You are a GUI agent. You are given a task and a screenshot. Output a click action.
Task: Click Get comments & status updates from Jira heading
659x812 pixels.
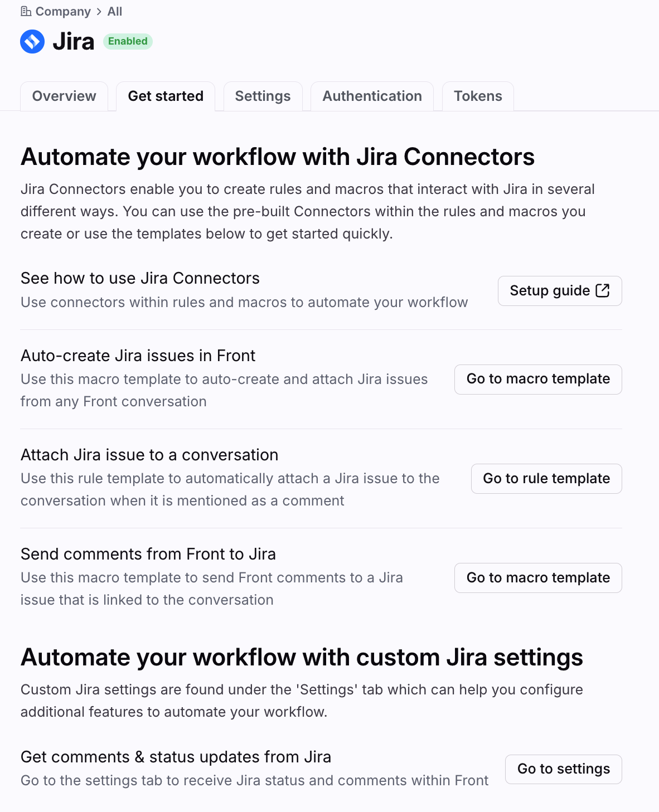pos(176,757)
